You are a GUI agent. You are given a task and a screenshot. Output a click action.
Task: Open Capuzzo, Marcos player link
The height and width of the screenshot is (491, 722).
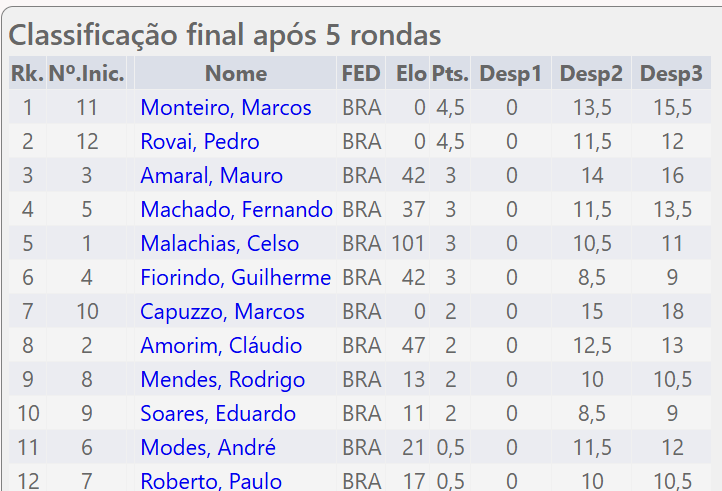222,312
